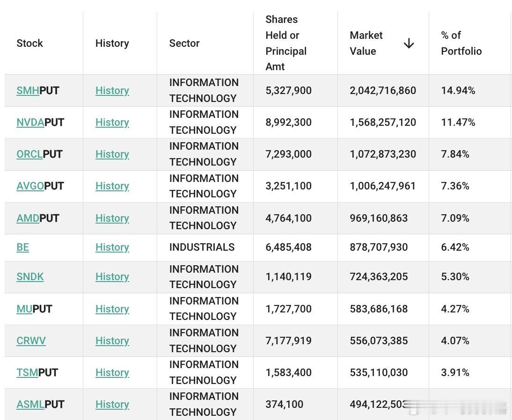Image resolution: width=512 pixels, height=420 pixels.
Task: Select portfolio percentage 11.47%
Action: point(458,123)
